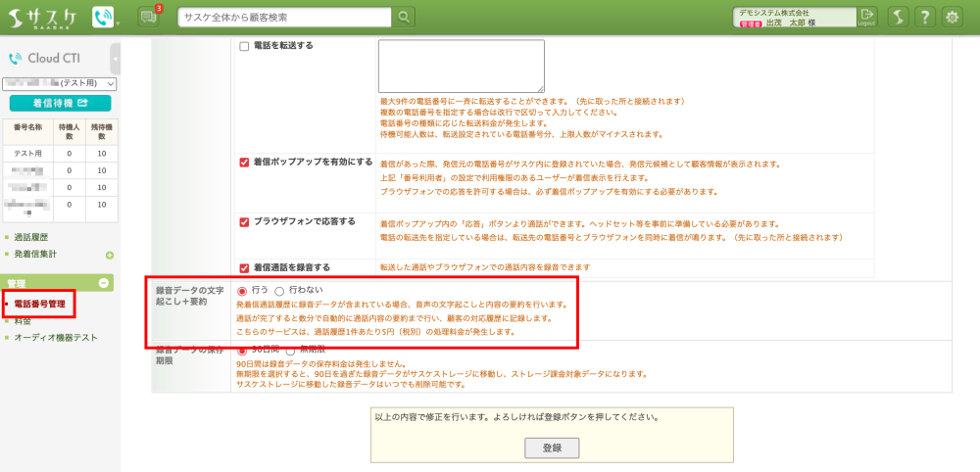Click the magnifier search button
The height and width of the screenshot is (472, 980).
coord(405,17)
